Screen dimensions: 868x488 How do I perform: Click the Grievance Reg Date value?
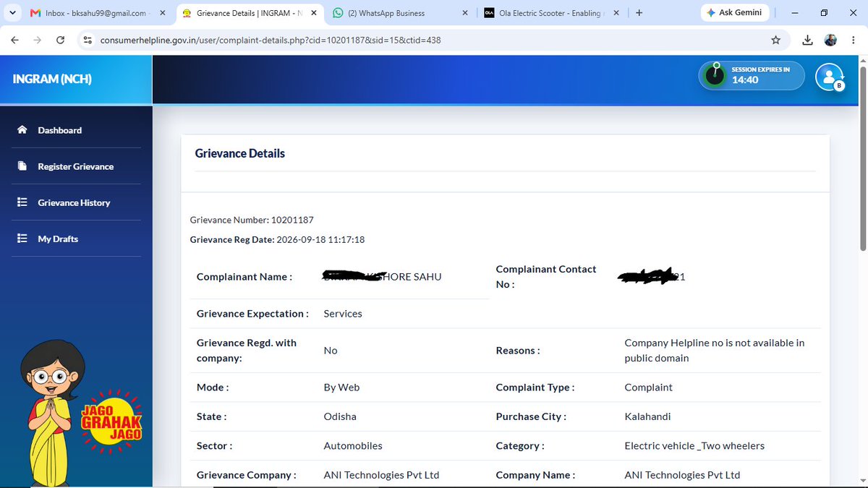(x=320, y=239)
